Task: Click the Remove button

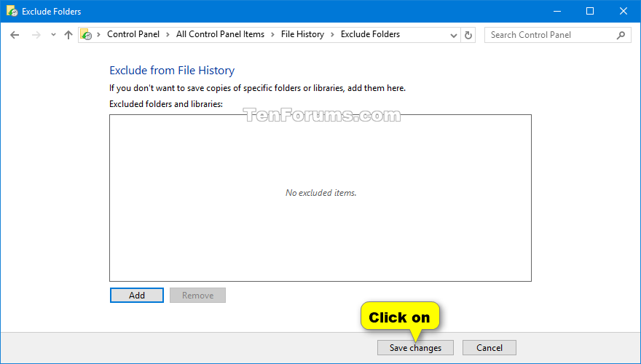Action: click(x=198, y=296)
